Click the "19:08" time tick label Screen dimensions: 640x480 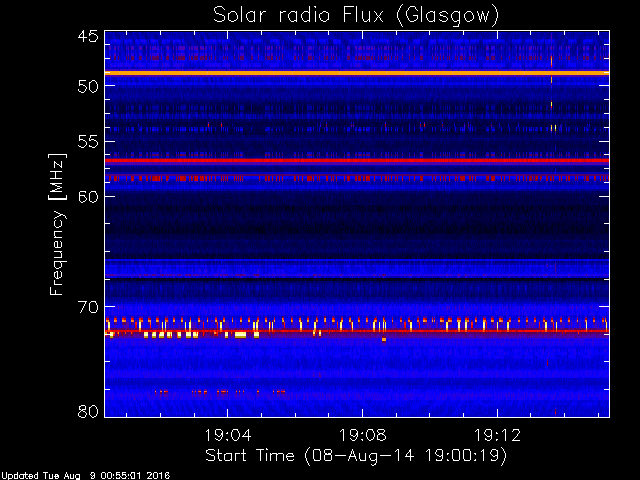coord(363,435)
